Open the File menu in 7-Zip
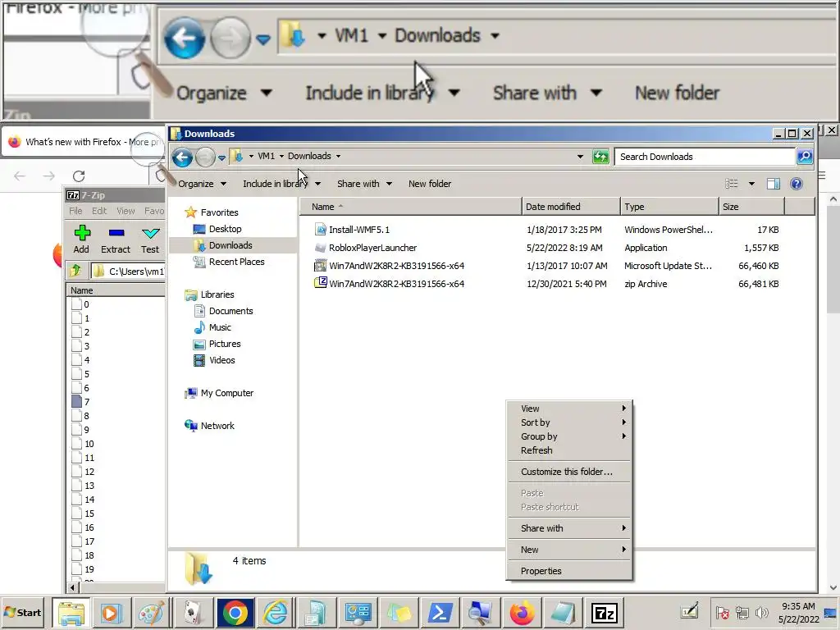840x630 pixels. click(75, 211)
